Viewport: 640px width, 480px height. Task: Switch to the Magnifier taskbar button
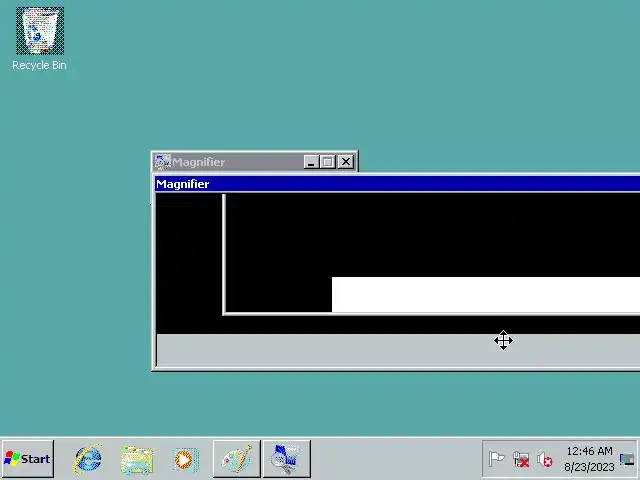pos(287,459)
